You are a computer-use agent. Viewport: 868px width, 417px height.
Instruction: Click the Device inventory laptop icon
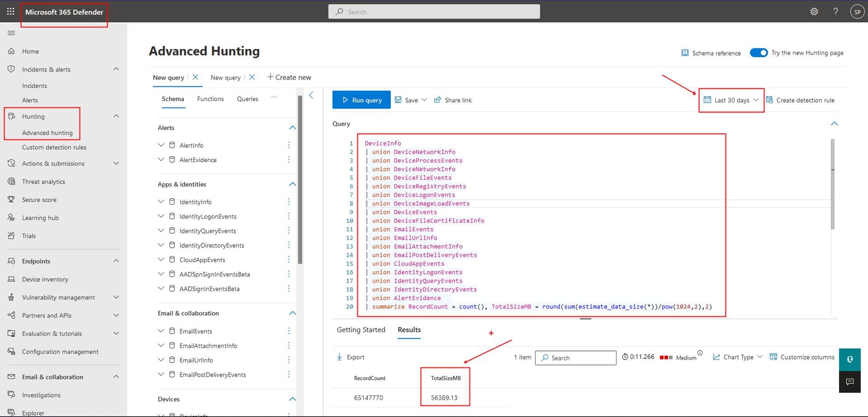[11, 279]
